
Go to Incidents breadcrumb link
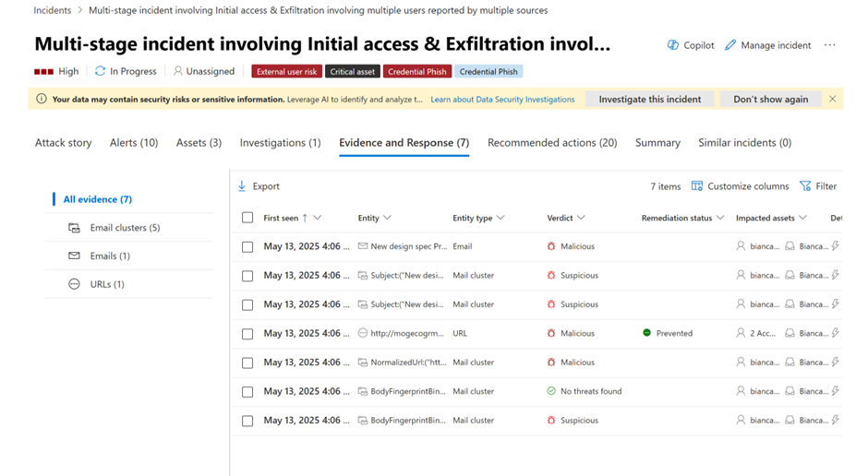click(x=52, y=10)
